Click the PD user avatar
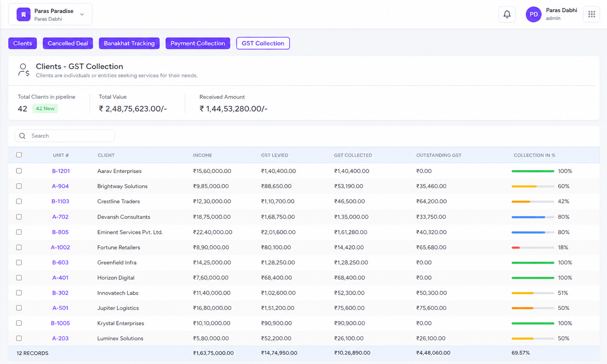This screenshot has width=607, height=364. 534,14
